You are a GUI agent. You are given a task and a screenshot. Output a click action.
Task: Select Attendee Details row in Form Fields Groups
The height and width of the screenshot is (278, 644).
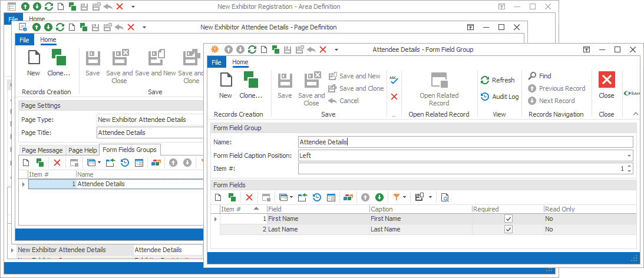116,184
